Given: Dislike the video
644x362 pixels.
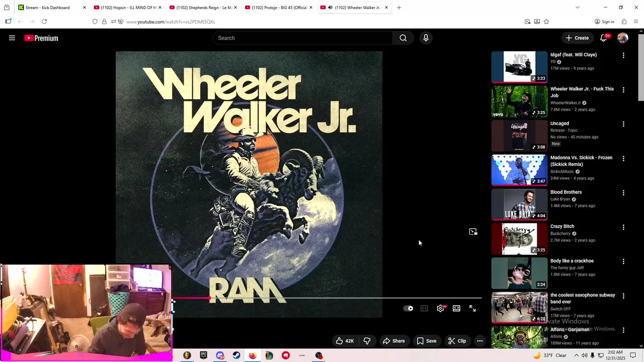Looking at the screenshot, I should 367,341.
